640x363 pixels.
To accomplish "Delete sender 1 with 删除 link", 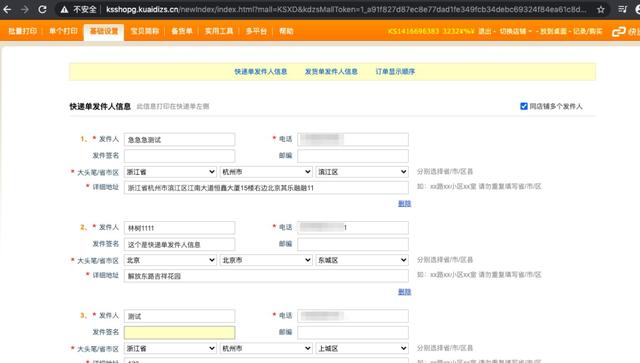I will [x=404, y=203].
